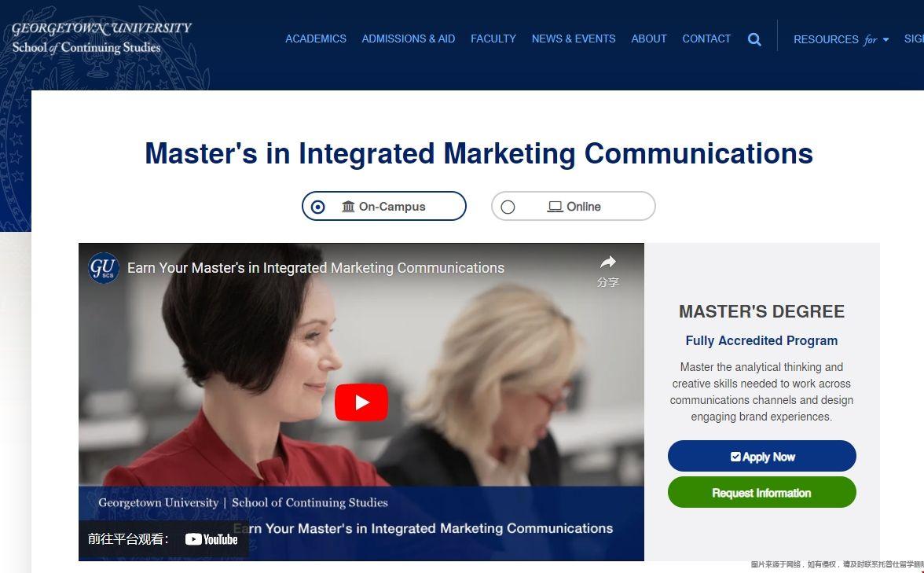Image resolution: width=924 pixels, height=573 pixels.
Task: Open the video title link at the top of the player
Action: (316, 267)
